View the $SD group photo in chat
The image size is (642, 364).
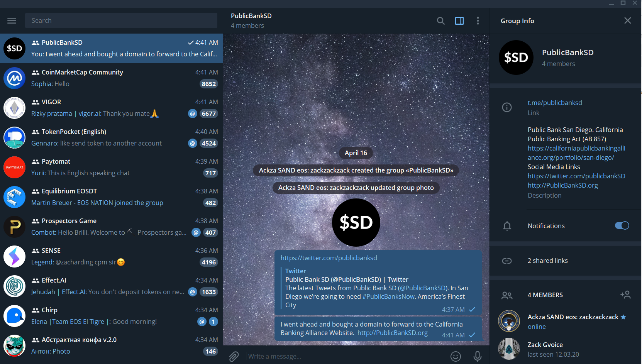(x=356, y=223)
